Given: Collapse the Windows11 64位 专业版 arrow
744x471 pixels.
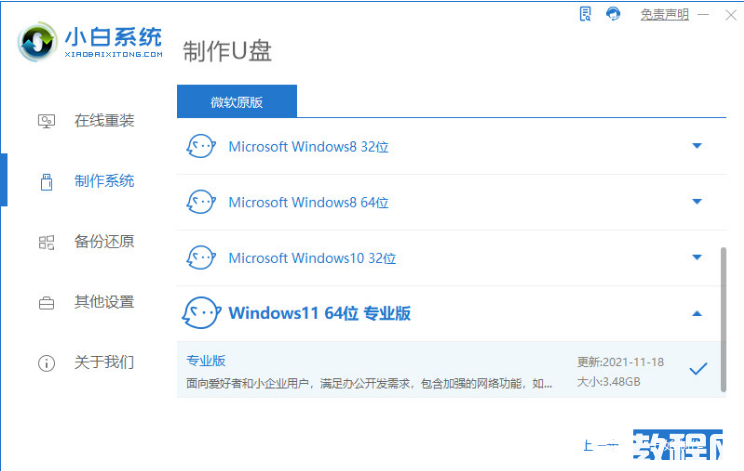Looking at the screenshot, I should (x=697, y=314).
